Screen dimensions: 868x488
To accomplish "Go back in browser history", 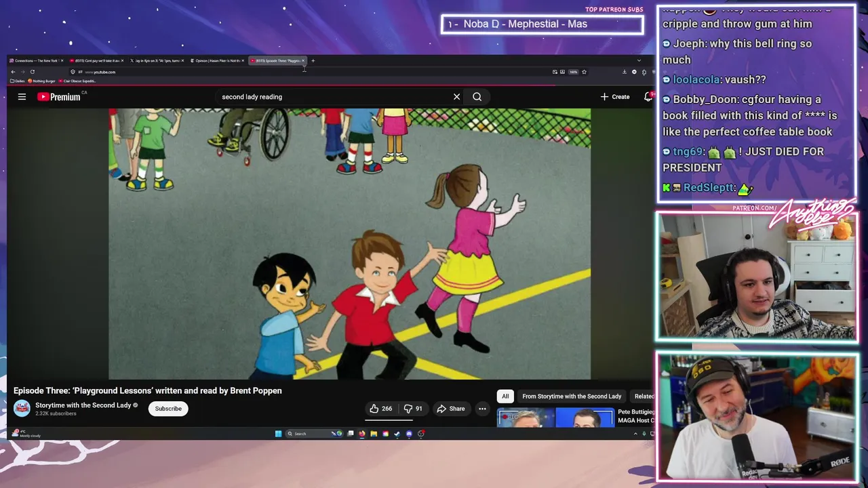I will pos(13,72).
